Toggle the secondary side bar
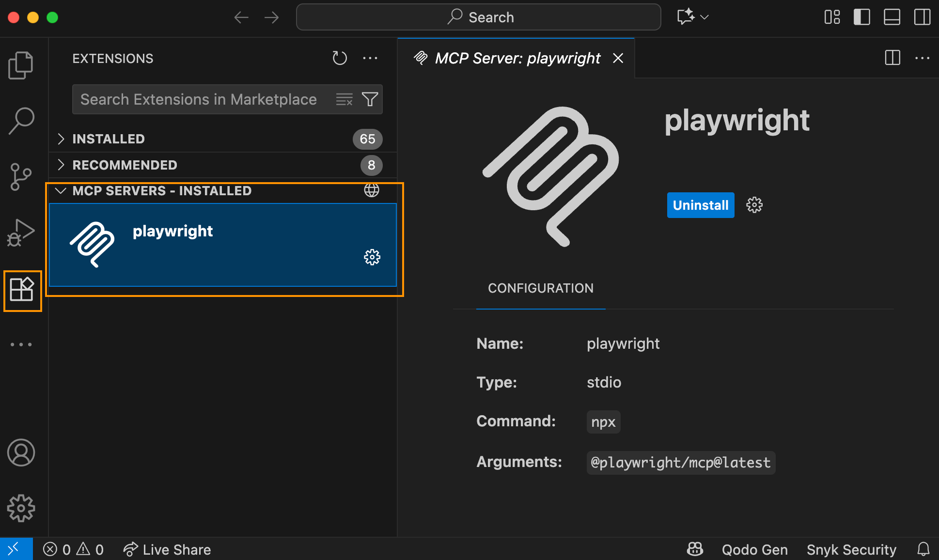This screenshot has width=939, height=560. [922, 17]
